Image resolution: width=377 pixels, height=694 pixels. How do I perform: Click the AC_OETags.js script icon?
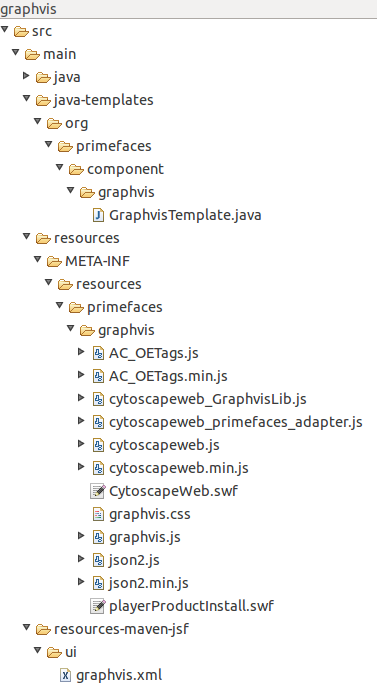98,353
